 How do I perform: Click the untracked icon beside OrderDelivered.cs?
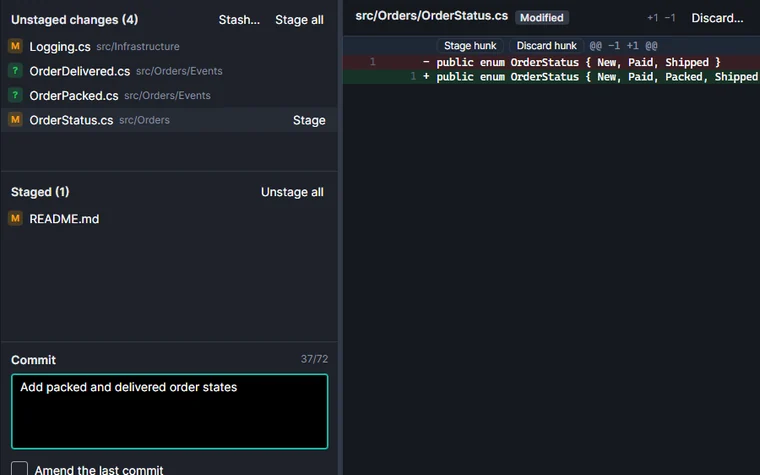[16, 71]
